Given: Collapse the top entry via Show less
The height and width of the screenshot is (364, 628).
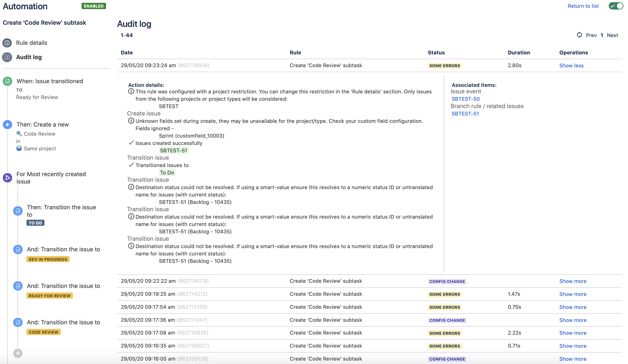Looking at the screenshot, I should tap(571, 65).
